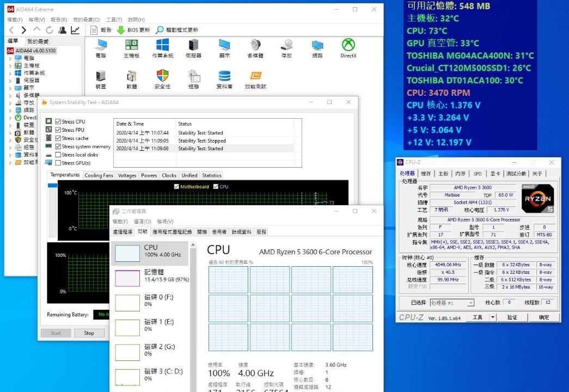Open Task Manager Startup tab
The height and width of the screenshot is (392, 569).
click(202, 231)
